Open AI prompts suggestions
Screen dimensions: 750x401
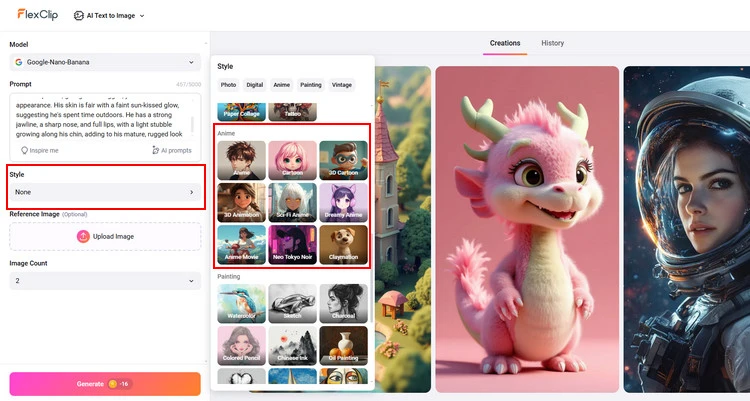point(171,150)
